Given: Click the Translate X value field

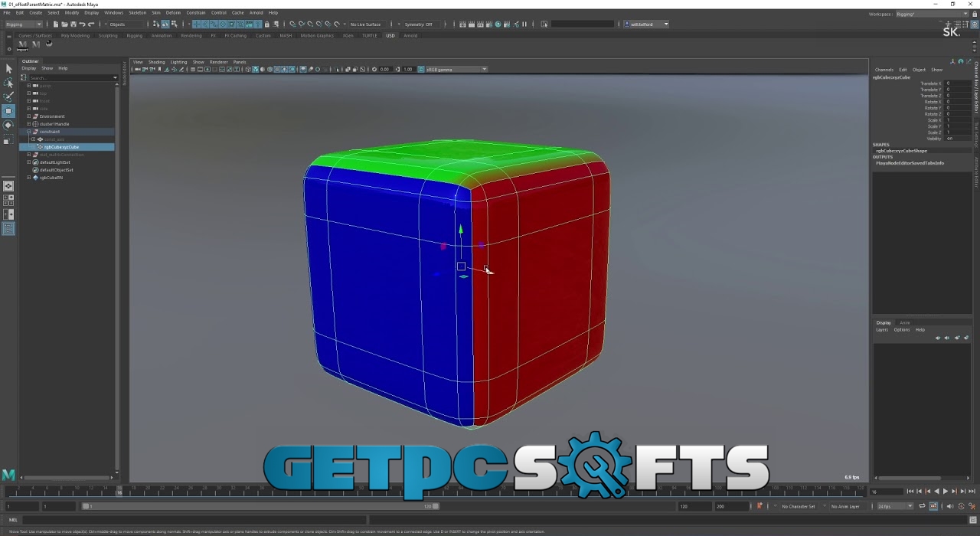Looking at the screenshot, I should click(x=957, y=83).
